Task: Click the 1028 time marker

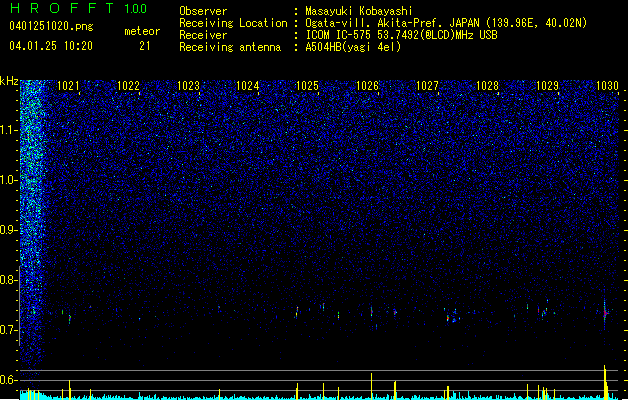Action: point(487,86)
